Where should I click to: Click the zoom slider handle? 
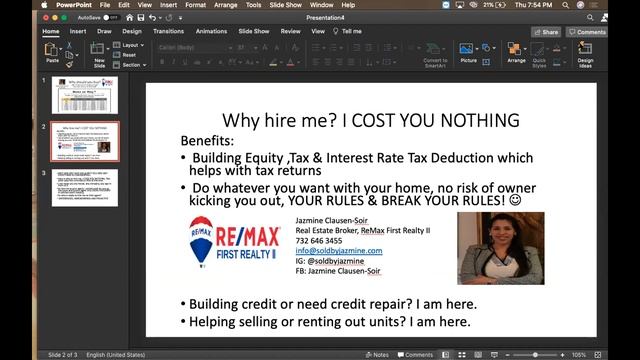tap(535, 355)
